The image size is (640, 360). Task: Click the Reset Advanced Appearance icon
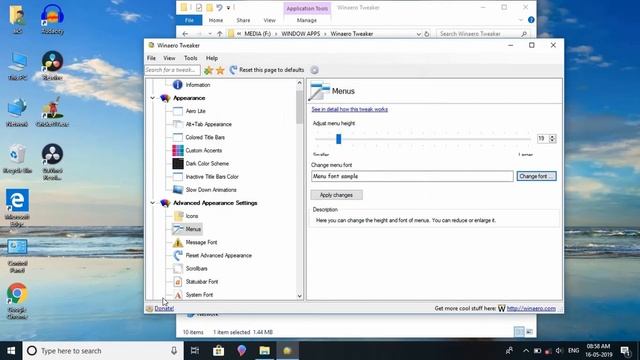coord(178,256)
